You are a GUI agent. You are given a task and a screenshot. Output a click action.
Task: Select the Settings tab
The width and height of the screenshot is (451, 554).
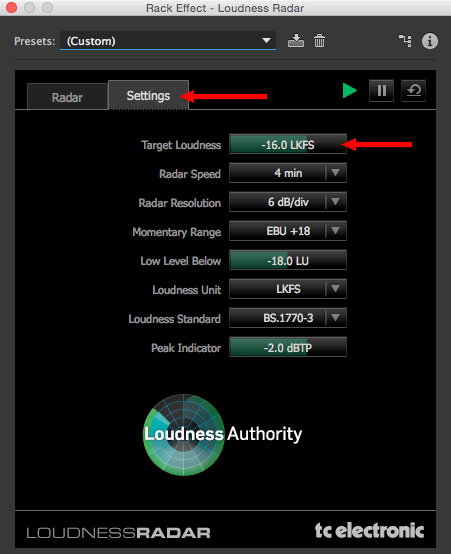pyautogui.click(x=148, y=95)
